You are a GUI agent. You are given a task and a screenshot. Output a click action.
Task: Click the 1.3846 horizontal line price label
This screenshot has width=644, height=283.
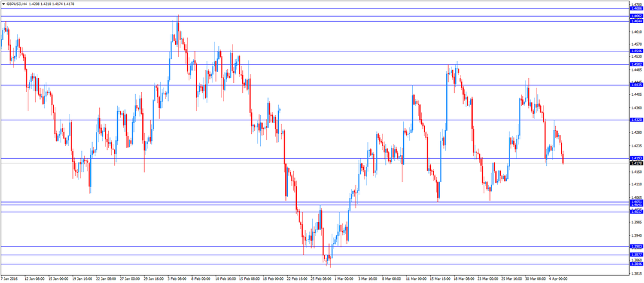(x=636, y=264)
